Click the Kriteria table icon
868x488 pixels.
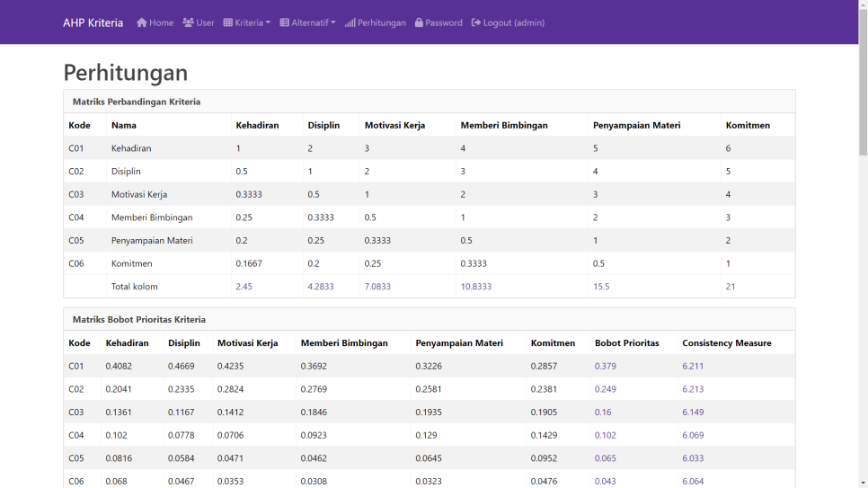(x=228, y=22)
